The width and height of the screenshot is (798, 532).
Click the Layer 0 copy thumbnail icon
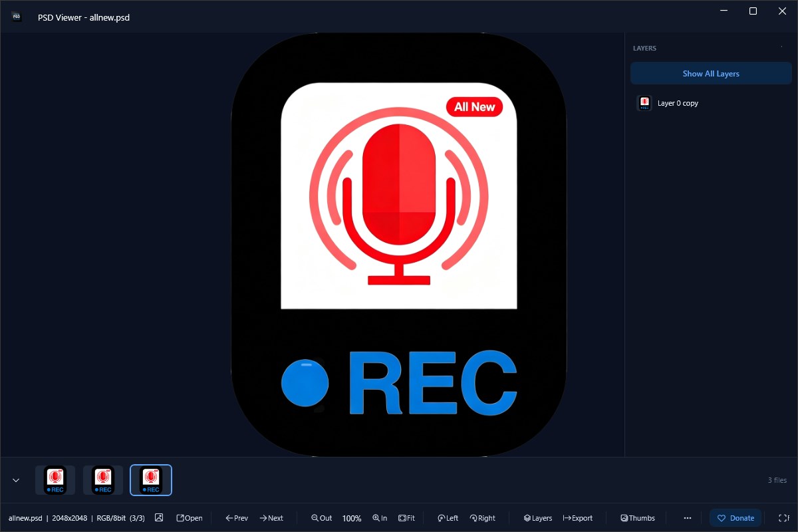(x=644, y=103)
